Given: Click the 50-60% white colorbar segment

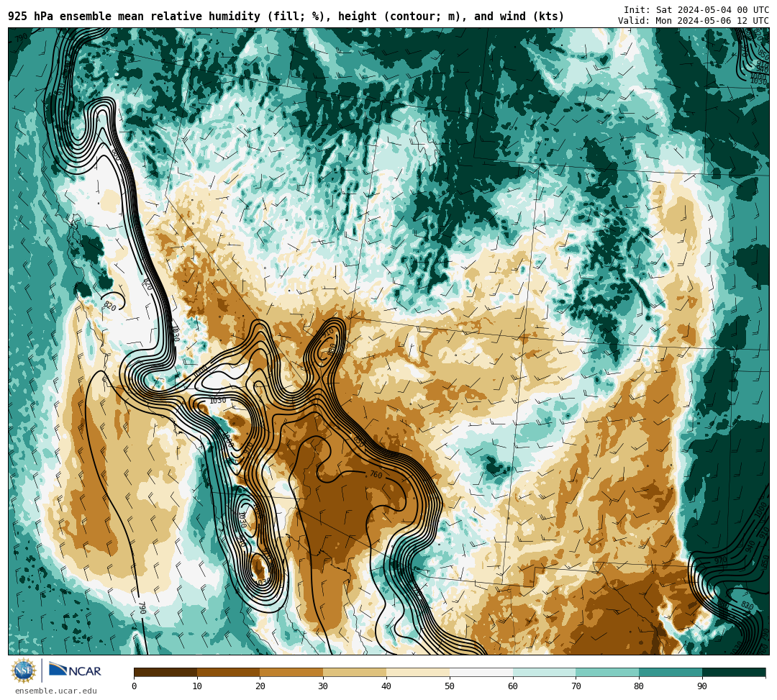Looking at the screenshot, I should 481,672.
